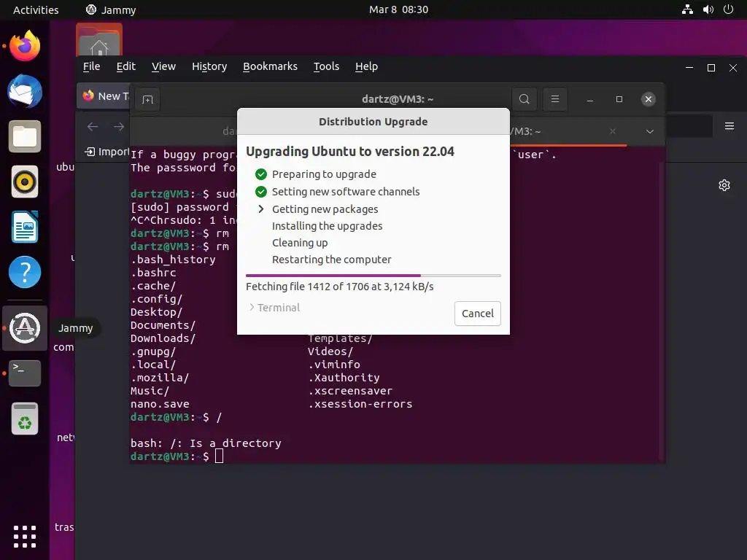Click Firefox back arrow button
The height and width of the screenshot is (560, 747).
93,126
